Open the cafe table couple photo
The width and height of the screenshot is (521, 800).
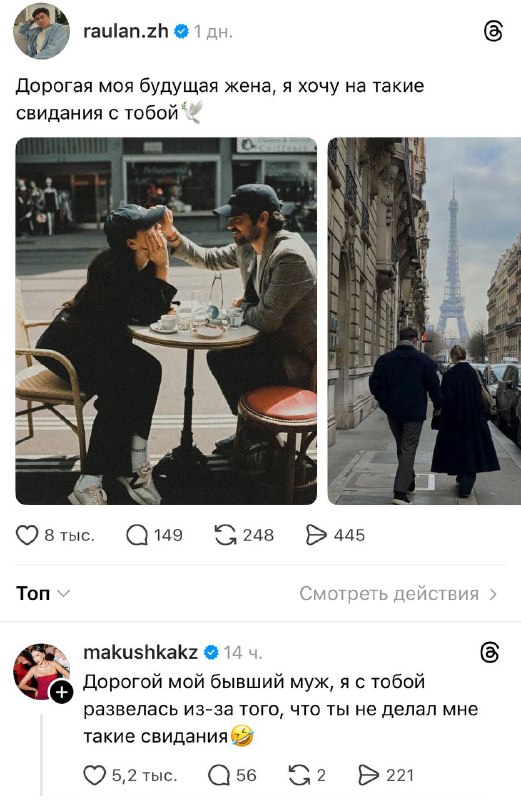click(166, 321)
